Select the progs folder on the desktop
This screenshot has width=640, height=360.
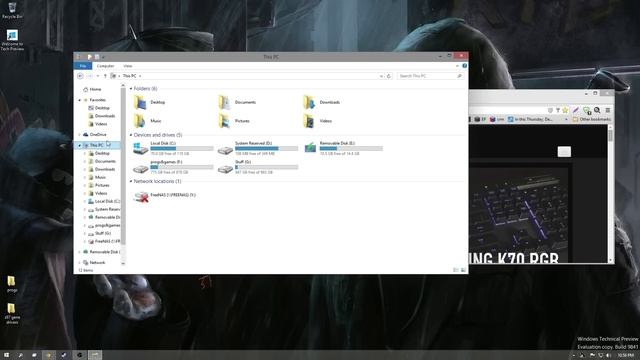pos(12,284)
